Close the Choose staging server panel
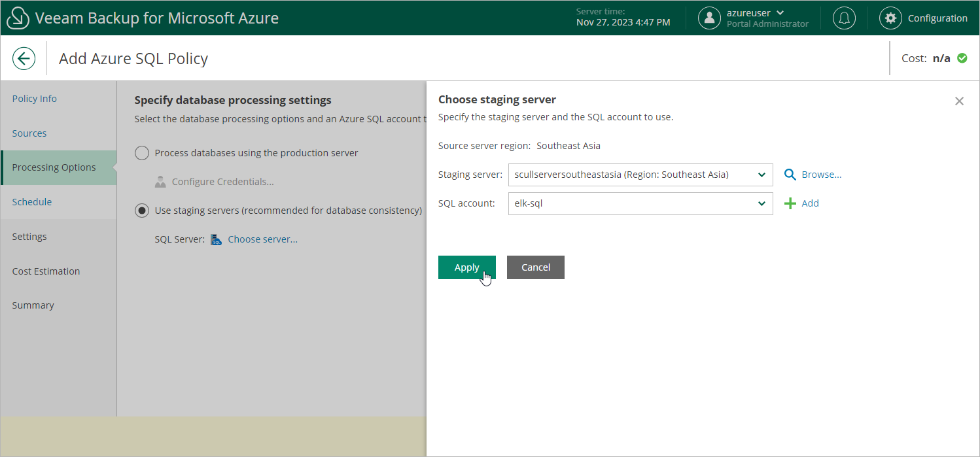The image size is (980, 457). point(959,101)
